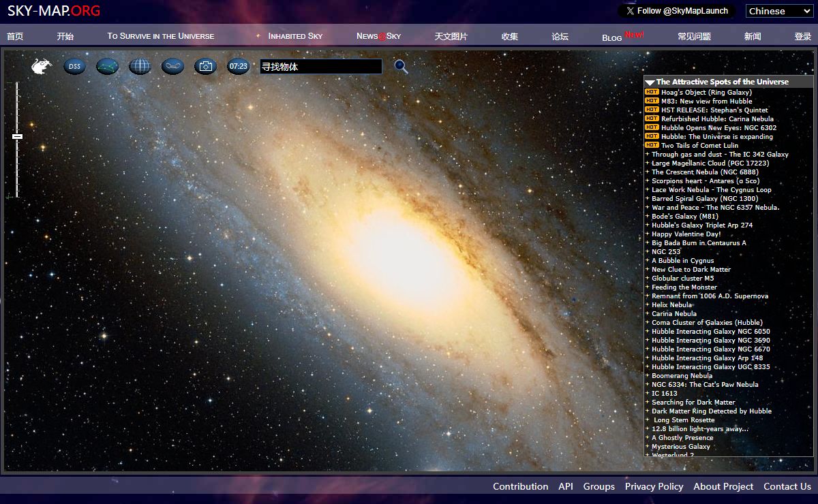
Task: Click the HOT badge beside Hoag's Object
Action: (x=652, y=92)
